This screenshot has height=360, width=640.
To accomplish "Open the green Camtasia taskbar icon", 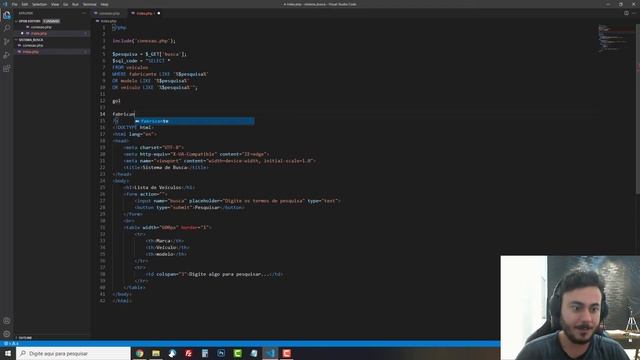I will [x=238, y=353].
